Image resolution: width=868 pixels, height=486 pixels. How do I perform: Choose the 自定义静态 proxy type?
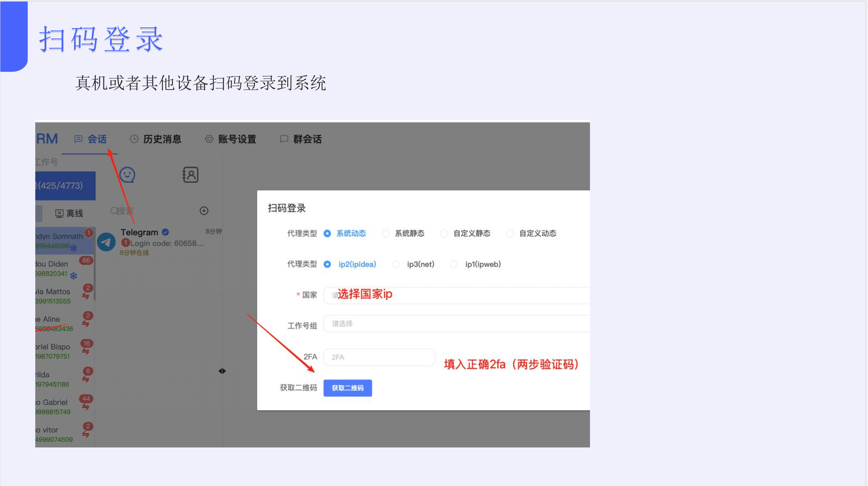pyautogui.click(x=444, y=233)
